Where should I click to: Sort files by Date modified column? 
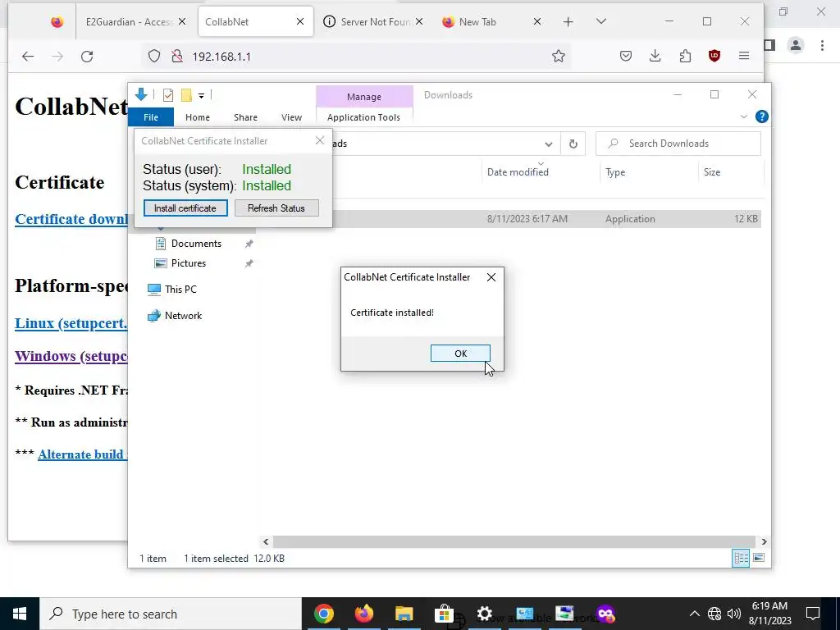click(518, 172)
